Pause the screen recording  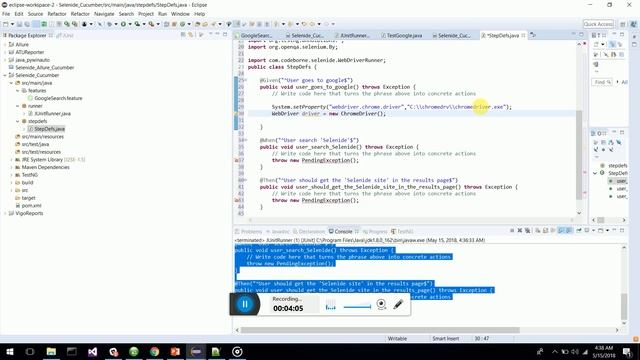pyautogui.click(x=245, y=304)
